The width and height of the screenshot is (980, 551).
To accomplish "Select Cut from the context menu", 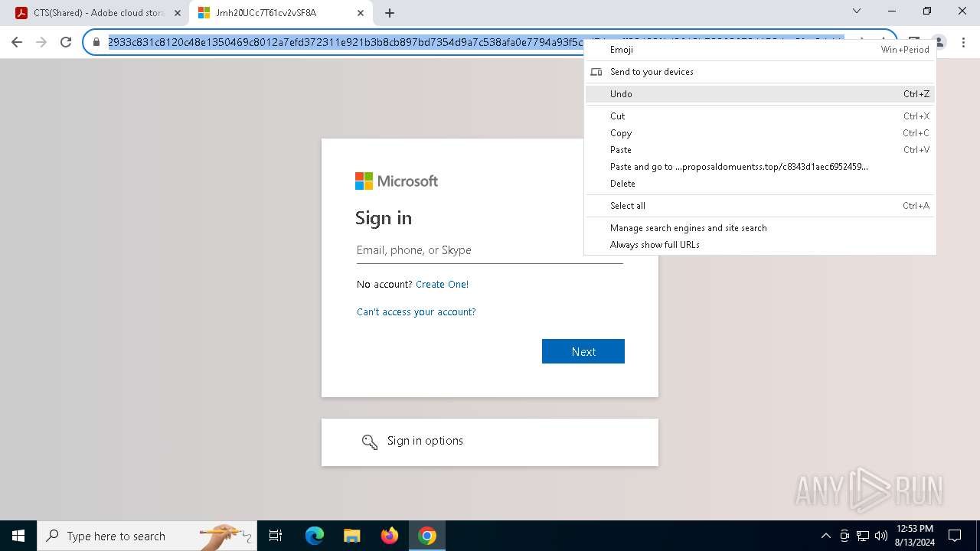I will (759, 116).
